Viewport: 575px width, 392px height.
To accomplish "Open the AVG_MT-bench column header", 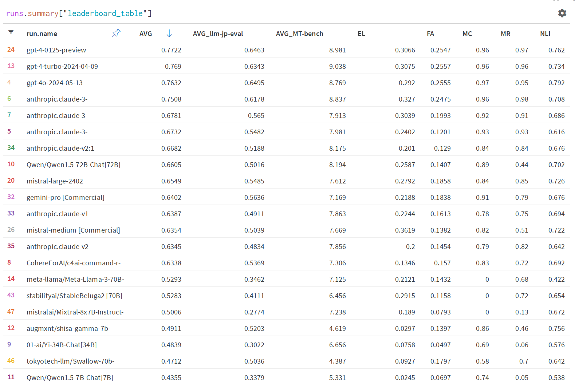I will (299, 34).
